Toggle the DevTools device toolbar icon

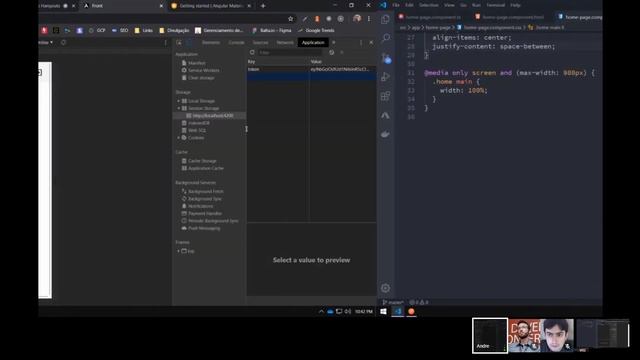click(x=189, y=42)
